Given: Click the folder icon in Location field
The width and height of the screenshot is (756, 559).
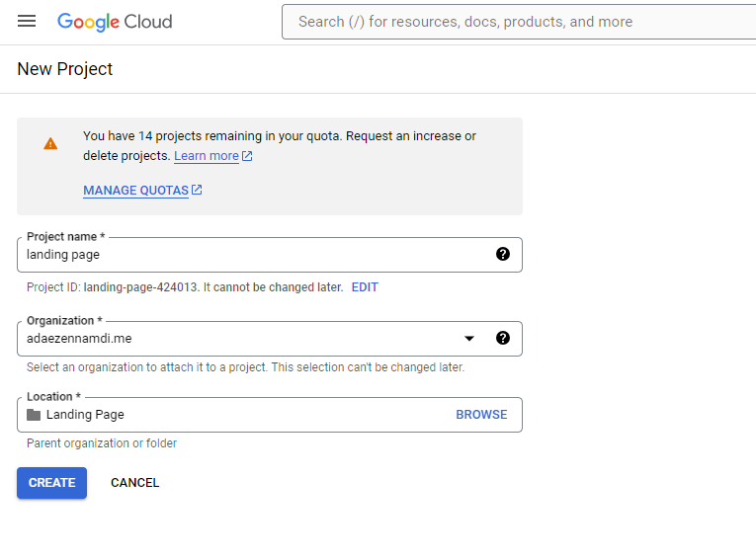Looking at the screenshot, I should 34,415.
